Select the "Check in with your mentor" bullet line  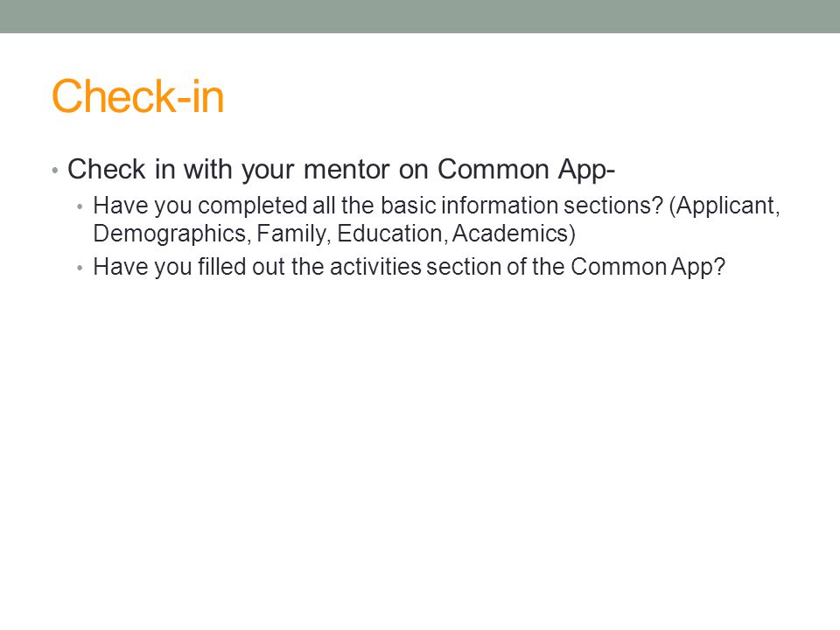[341, 169]
